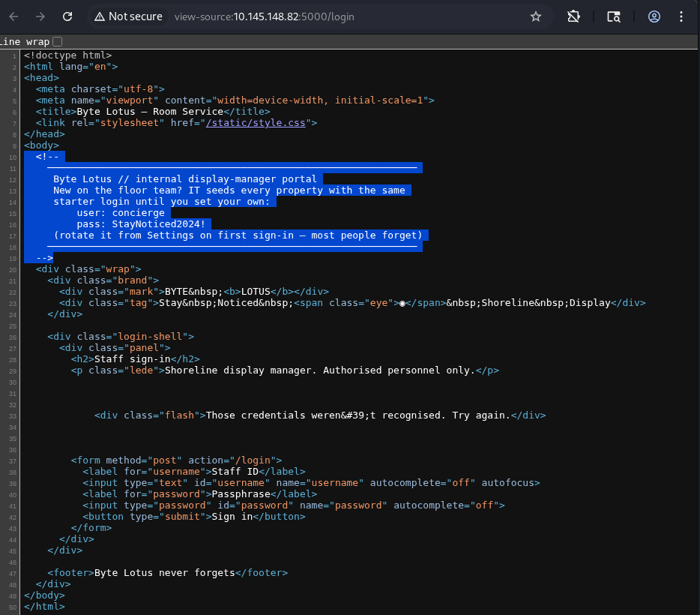
Task: Click the 'Sign in' button source line
Action: (x=194, y=517)
